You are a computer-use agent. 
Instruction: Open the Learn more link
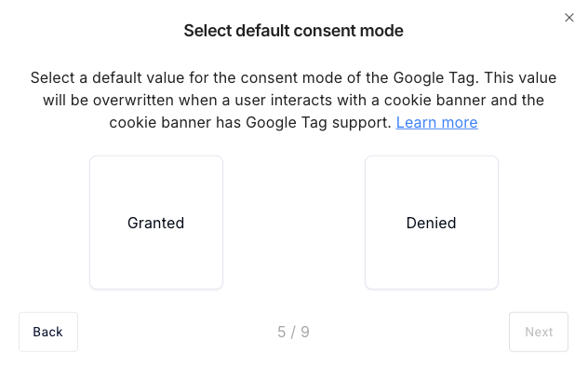[x=437, y=122]
